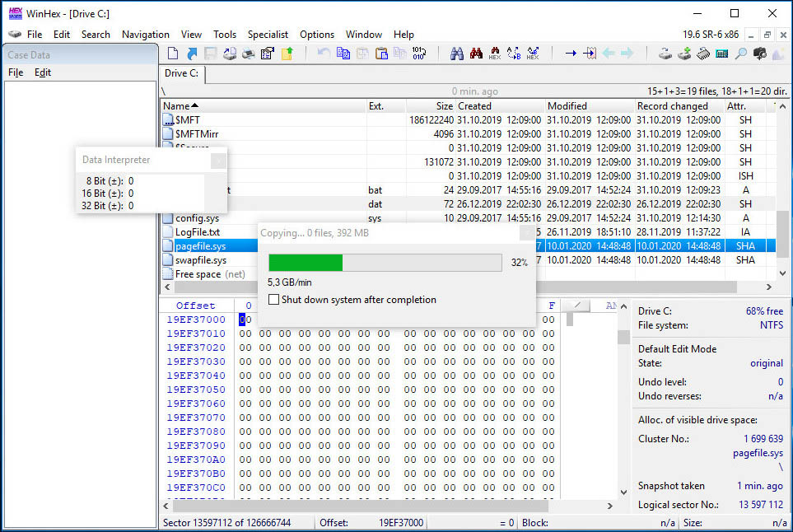The height and width of the screenshot is (532, 793).
Task: Sort file list by Size column
Action: pos(431,106)
